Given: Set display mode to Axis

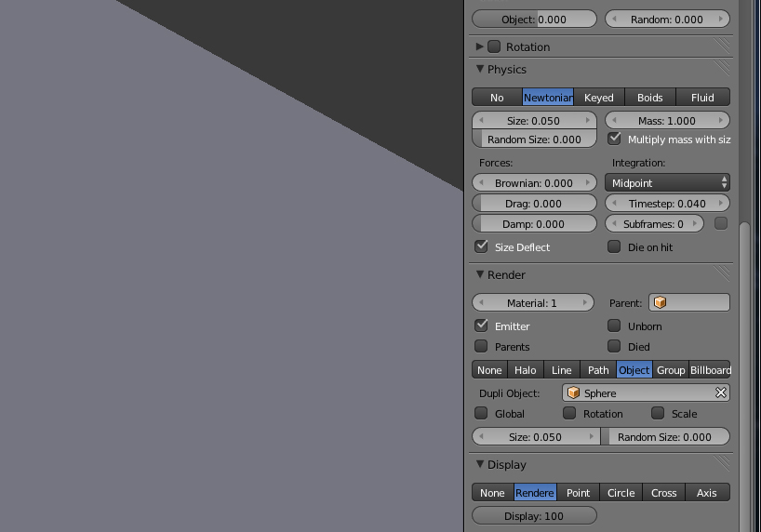Looking at the screenshot, I should [x=707, y=492].
